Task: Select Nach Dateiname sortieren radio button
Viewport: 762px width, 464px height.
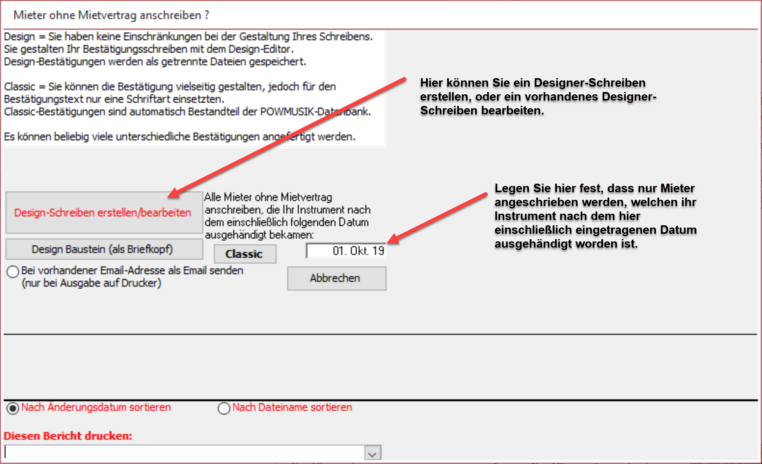Action: 224,408
